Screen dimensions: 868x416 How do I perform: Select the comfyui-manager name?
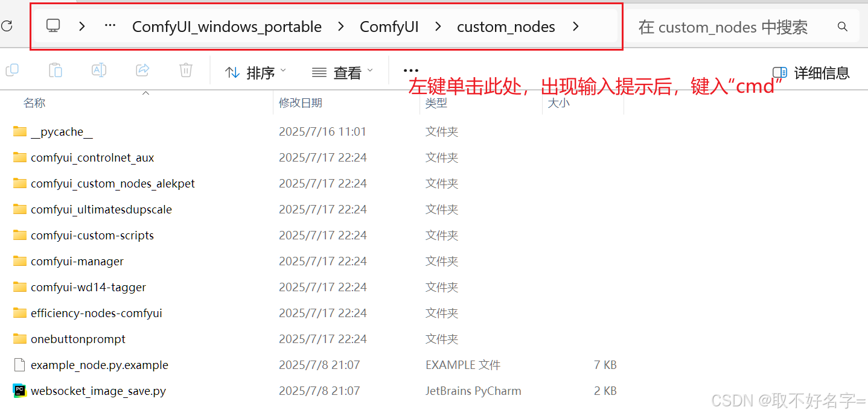tap(77, 262)
